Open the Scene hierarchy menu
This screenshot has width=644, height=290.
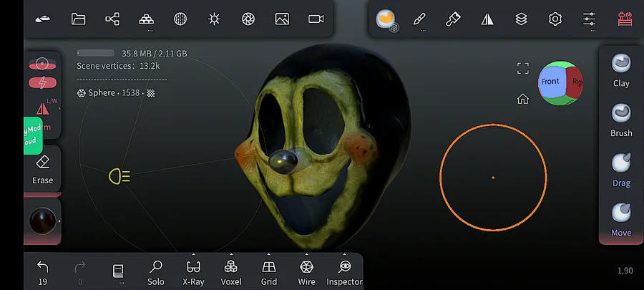pos(112,19)
